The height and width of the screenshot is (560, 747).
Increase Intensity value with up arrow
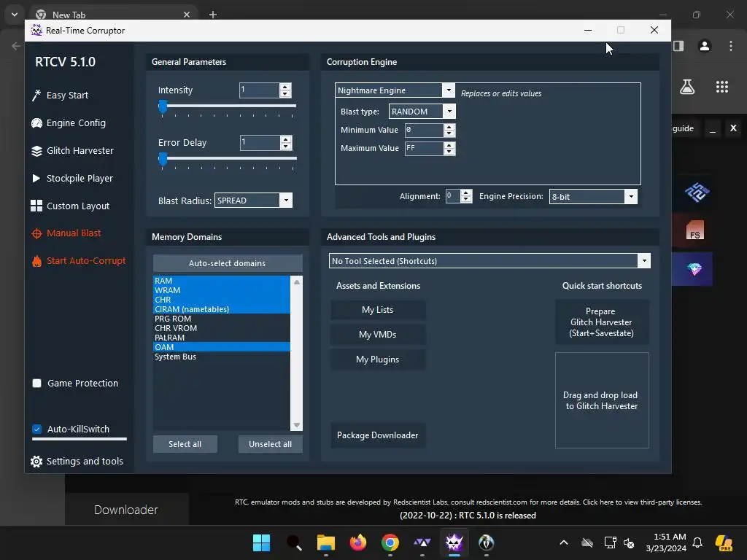tap(285, 87)
